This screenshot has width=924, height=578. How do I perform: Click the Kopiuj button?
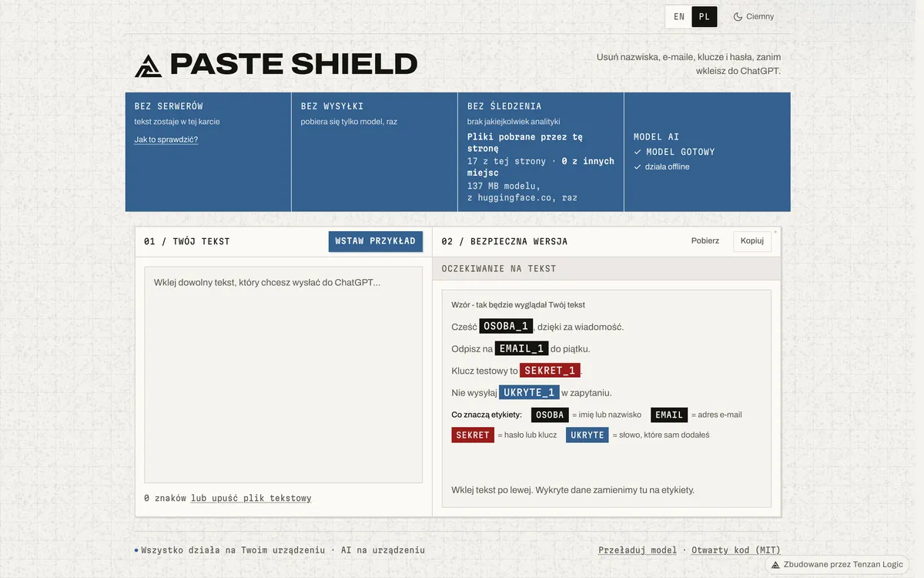click(752, 241)
